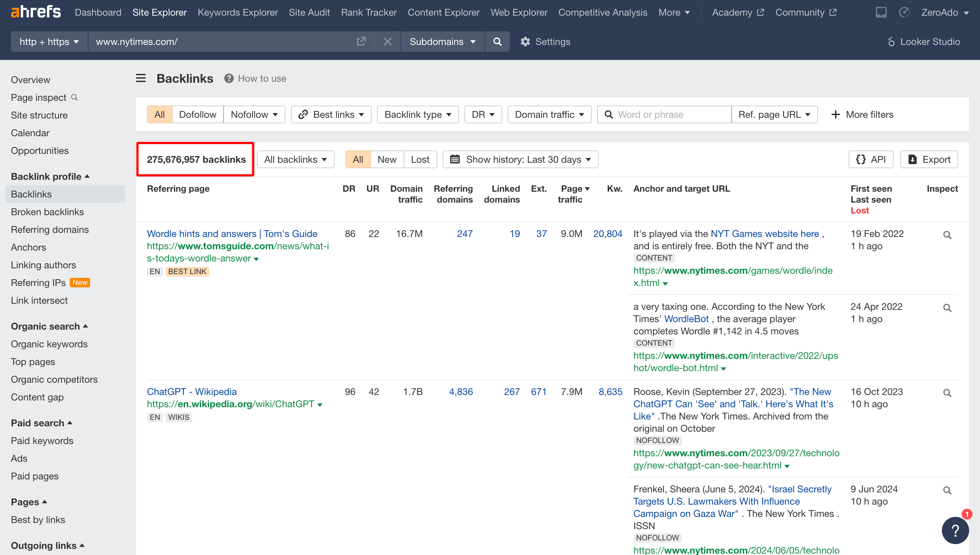
Task: Open Settings gear icon
Action: tap(525, 42)
